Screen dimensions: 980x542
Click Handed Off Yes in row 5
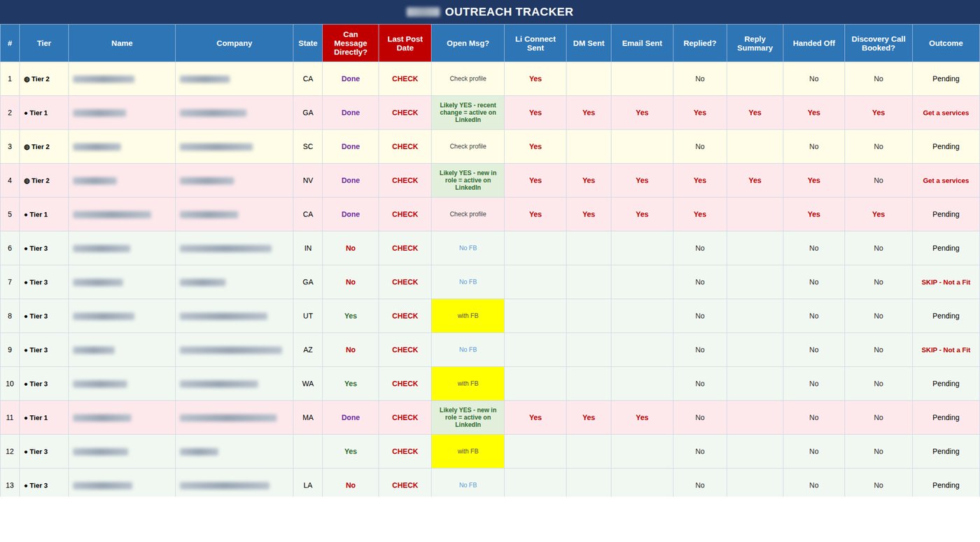pyautogui.click(x=814, y=214)
